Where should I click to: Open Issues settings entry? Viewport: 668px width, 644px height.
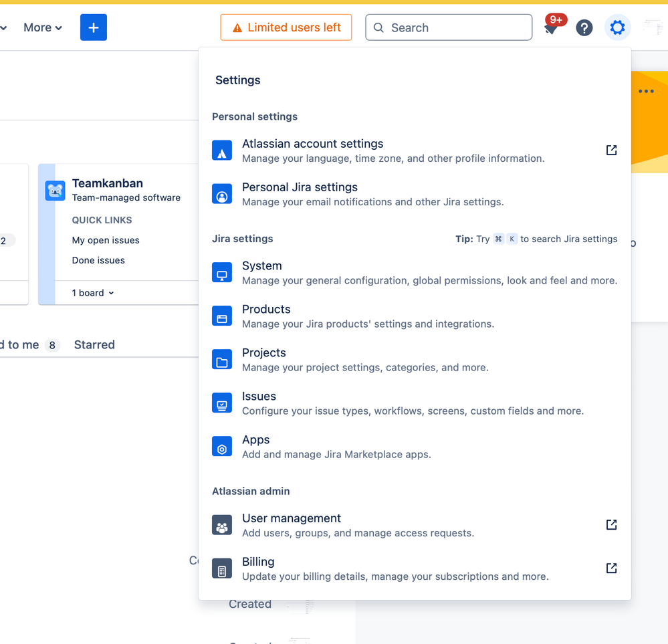click(415, 403)
